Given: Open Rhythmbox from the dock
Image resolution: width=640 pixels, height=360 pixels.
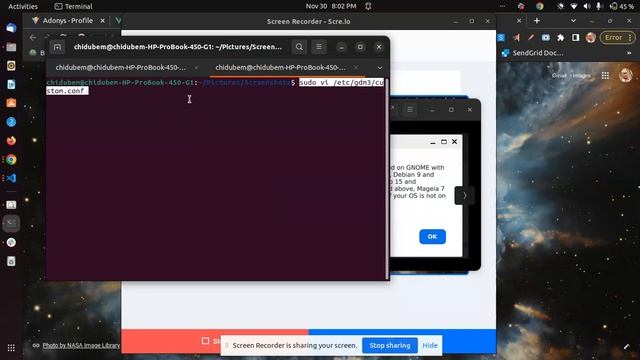Looking at the screenshot, I should (x=11, y=66).
